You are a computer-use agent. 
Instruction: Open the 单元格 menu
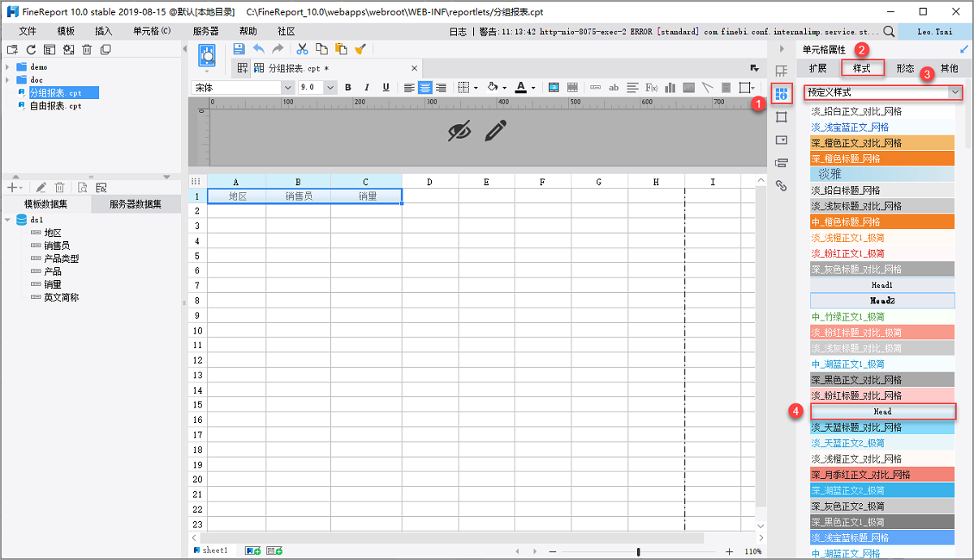(x=152, y=31)
